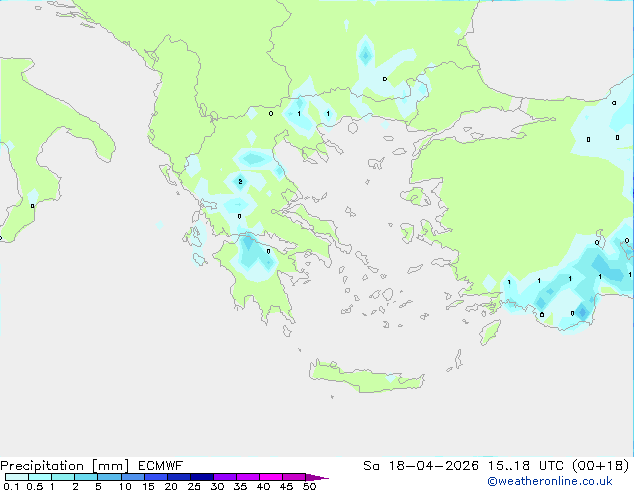Click the '2' precipitation value over central Greece
This screenshot has height=490, width=634.
240,181
